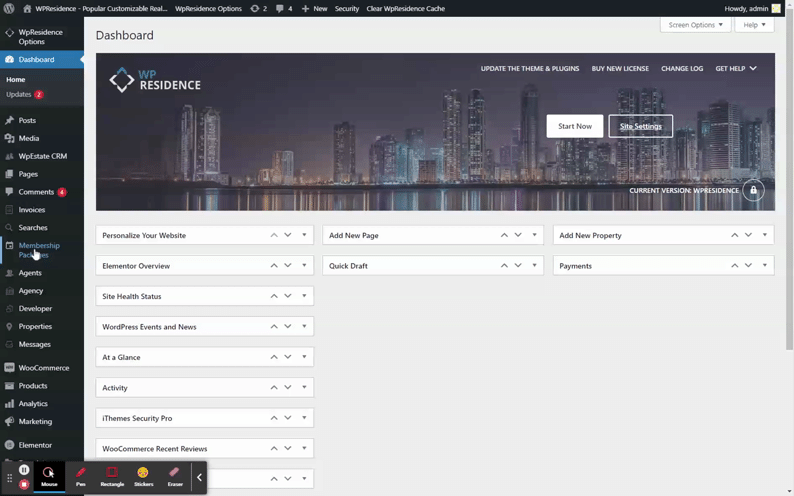Toggle the Add New Property panel

pyautogui.click(x=765, y=235)
